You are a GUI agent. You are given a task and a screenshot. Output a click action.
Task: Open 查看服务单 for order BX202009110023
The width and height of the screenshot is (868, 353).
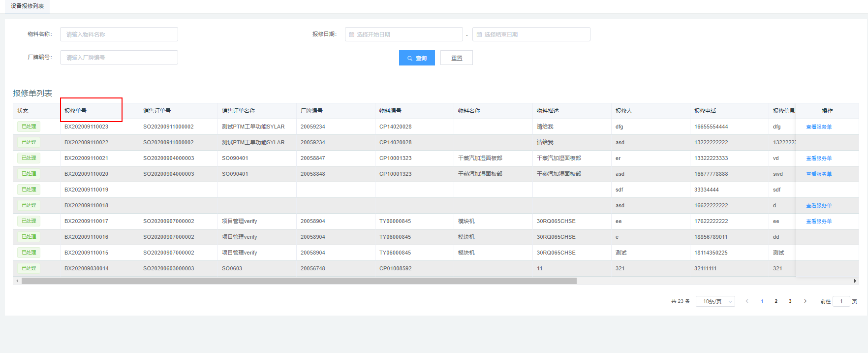point(819,127)
